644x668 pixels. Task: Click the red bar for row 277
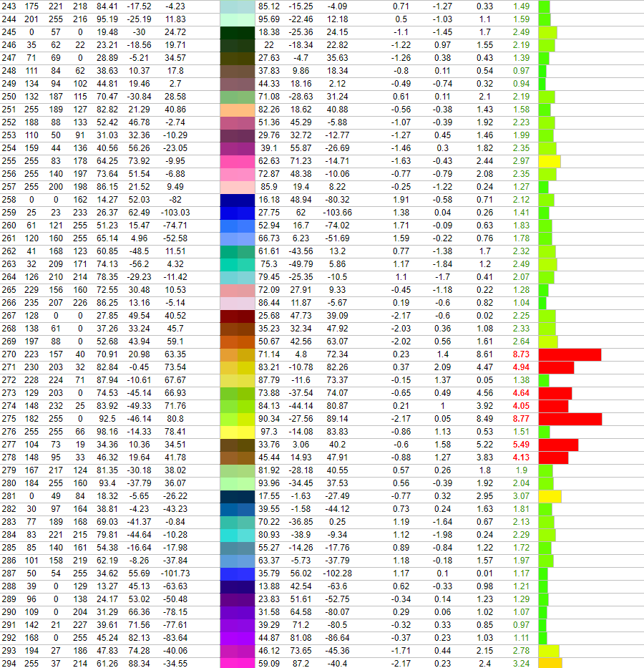[x=558, y=445]
